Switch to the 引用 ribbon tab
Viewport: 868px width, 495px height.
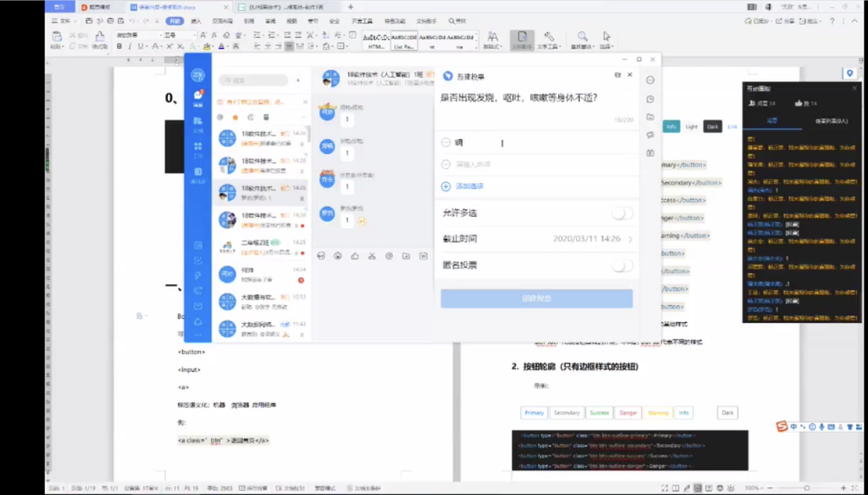coord(249,21)
